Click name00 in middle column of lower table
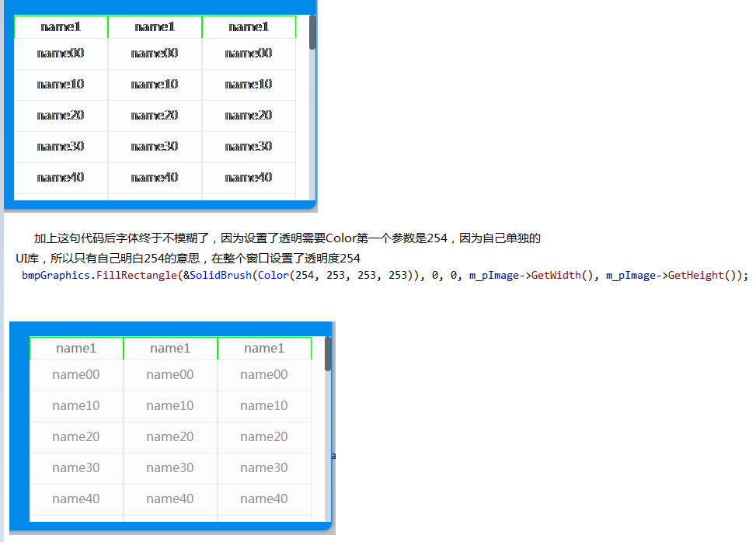 pyautogui.click(x=170, y=375)
